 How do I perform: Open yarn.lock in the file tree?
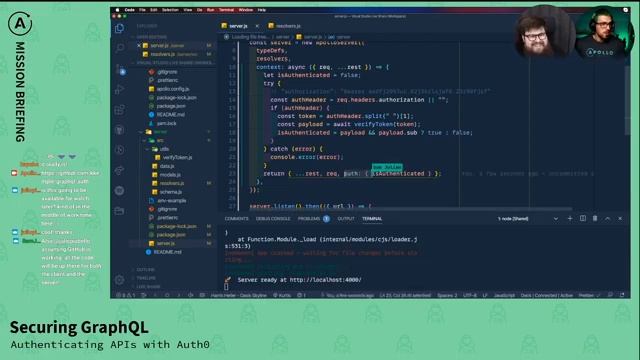[167, 123]
